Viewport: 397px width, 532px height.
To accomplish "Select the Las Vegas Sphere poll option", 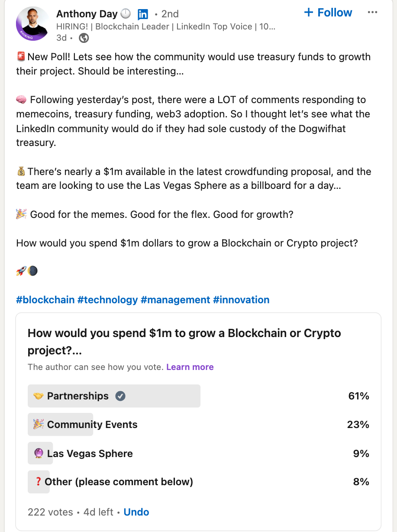I will pos(90,454).
